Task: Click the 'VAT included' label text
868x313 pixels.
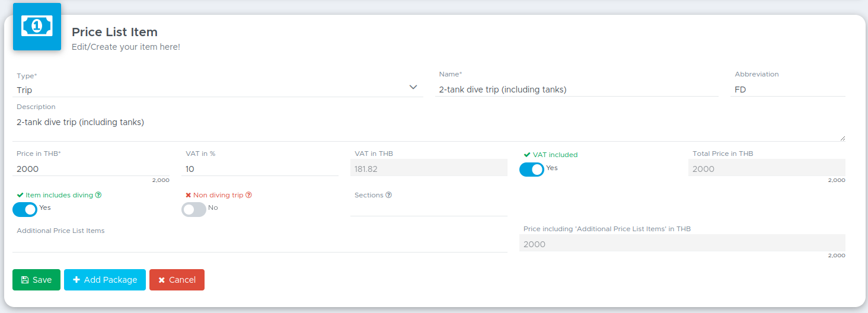Action: tap(555, 155)
